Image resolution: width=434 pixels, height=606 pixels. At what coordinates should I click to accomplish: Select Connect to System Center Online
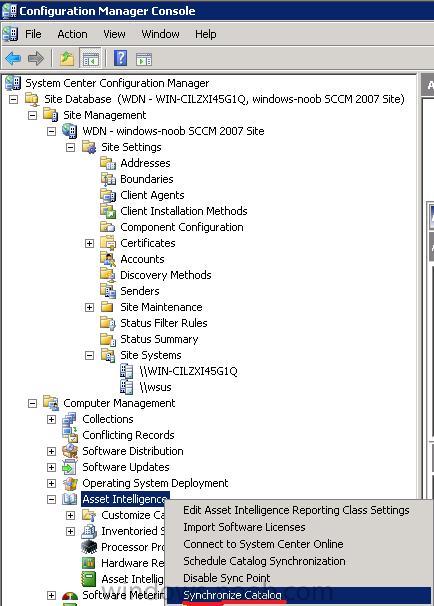click(x=263, y=544)
